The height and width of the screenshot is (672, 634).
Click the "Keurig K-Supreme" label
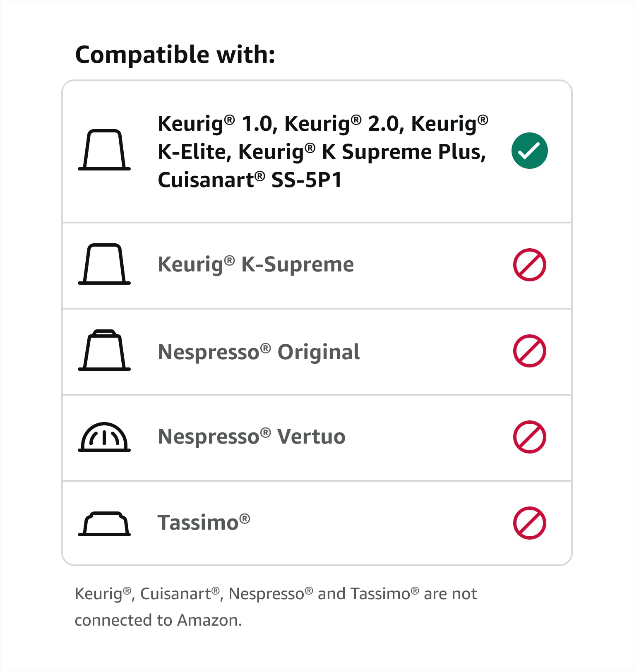click(256, 264)
